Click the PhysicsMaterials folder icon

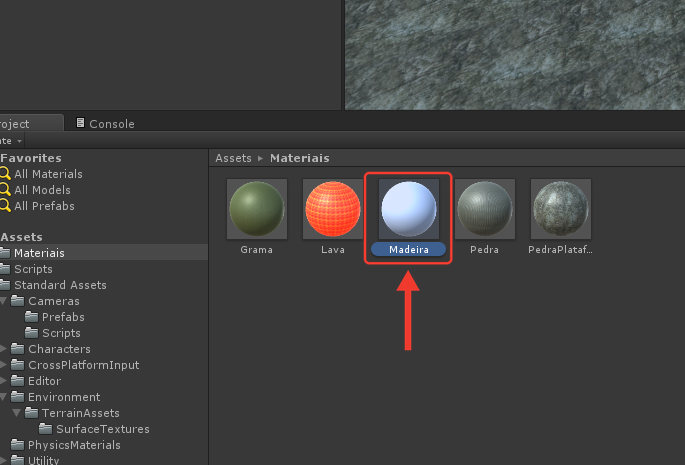17,445
